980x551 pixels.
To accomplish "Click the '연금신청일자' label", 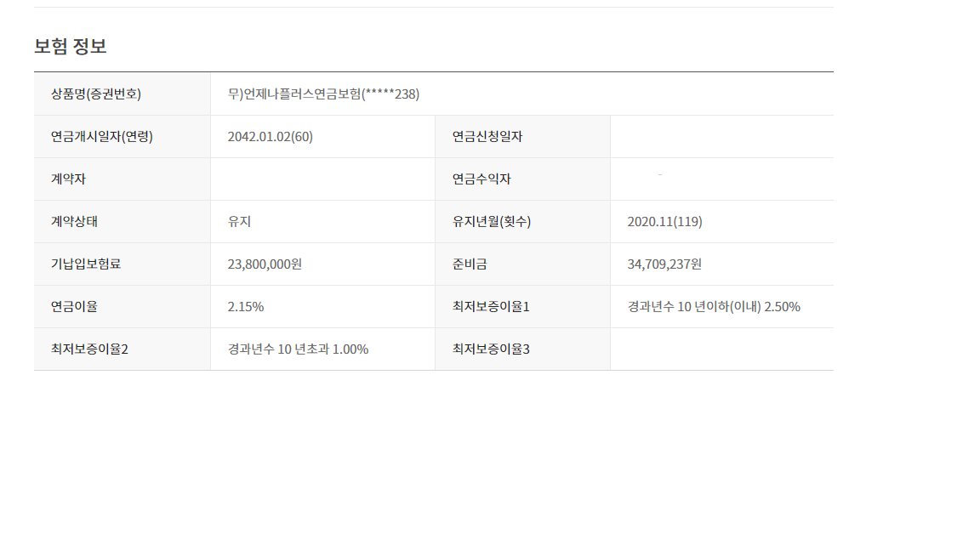I will [487, 136].
